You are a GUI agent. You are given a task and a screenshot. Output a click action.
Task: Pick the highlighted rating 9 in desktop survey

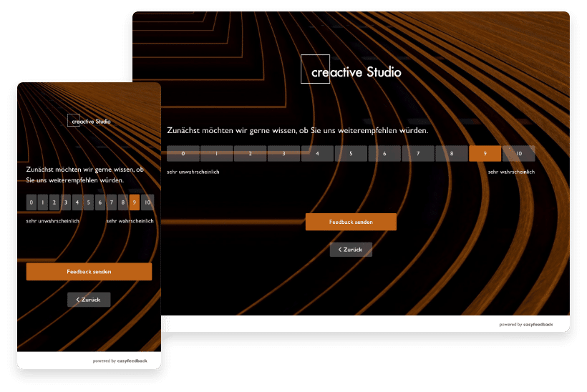pyautogui.click(x=485, y=153)
